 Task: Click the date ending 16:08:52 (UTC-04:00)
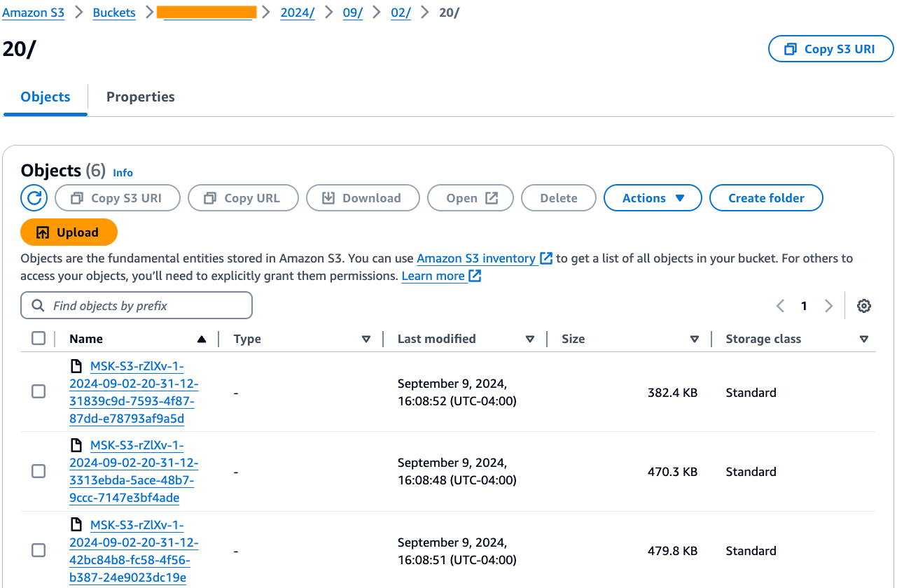pos(457,393)
